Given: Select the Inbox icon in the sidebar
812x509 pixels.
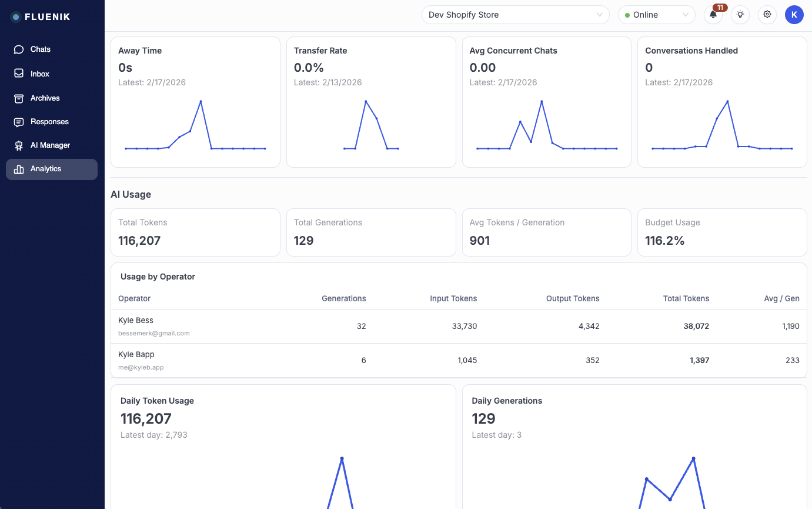Looking at the screenshot, I should point(18,73).
